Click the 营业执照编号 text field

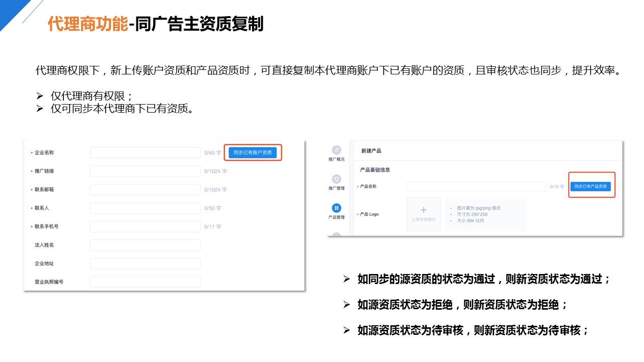(x=145, y=282)
